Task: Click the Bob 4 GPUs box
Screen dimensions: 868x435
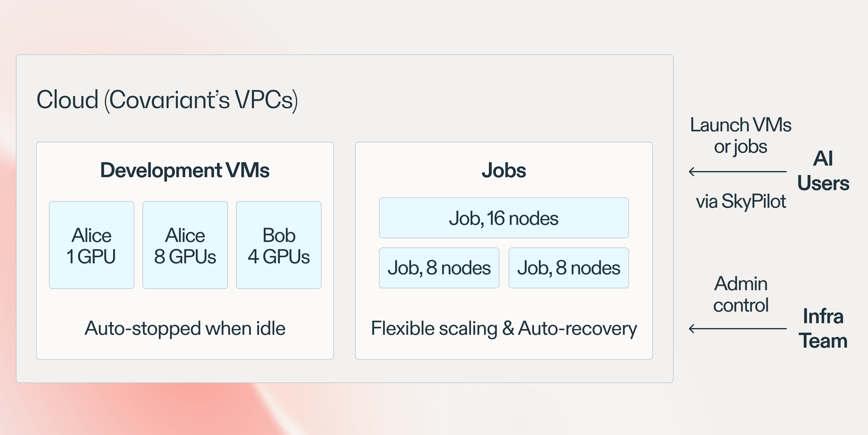Action: [279, 245]
